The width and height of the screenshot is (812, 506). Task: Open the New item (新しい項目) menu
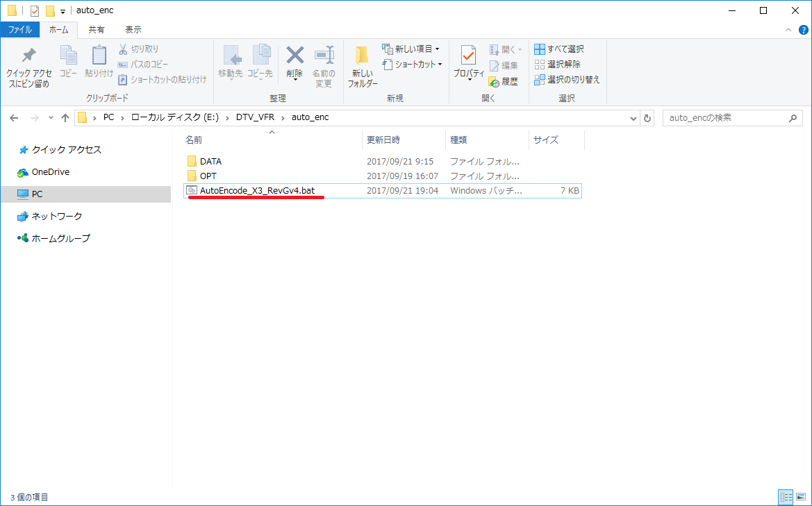click(411, 49)
